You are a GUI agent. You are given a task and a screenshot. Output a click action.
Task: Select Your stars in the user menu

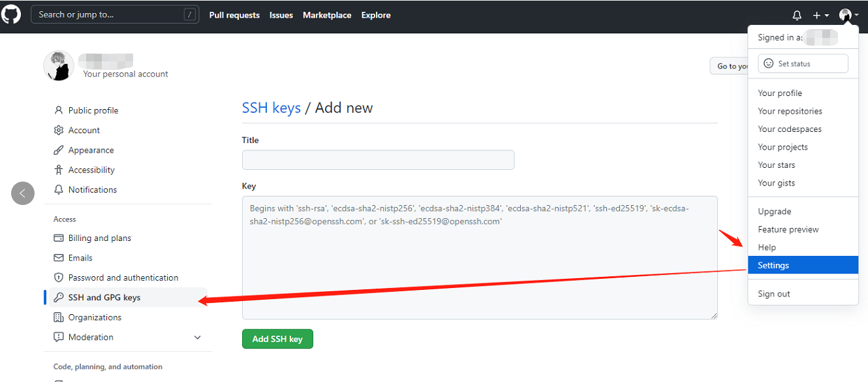[803, 165]
